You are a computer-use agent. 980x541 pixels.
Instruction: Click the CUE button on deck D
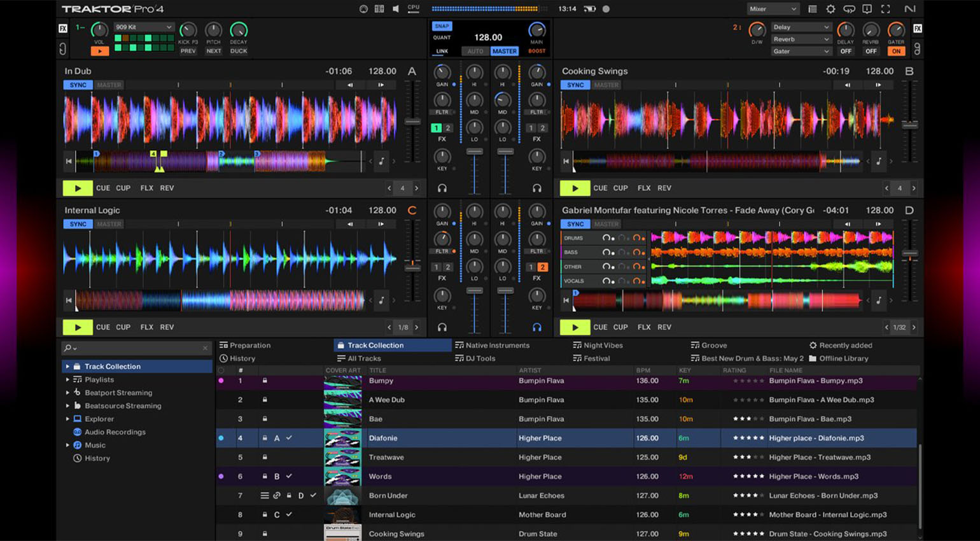tap(600, 327)
